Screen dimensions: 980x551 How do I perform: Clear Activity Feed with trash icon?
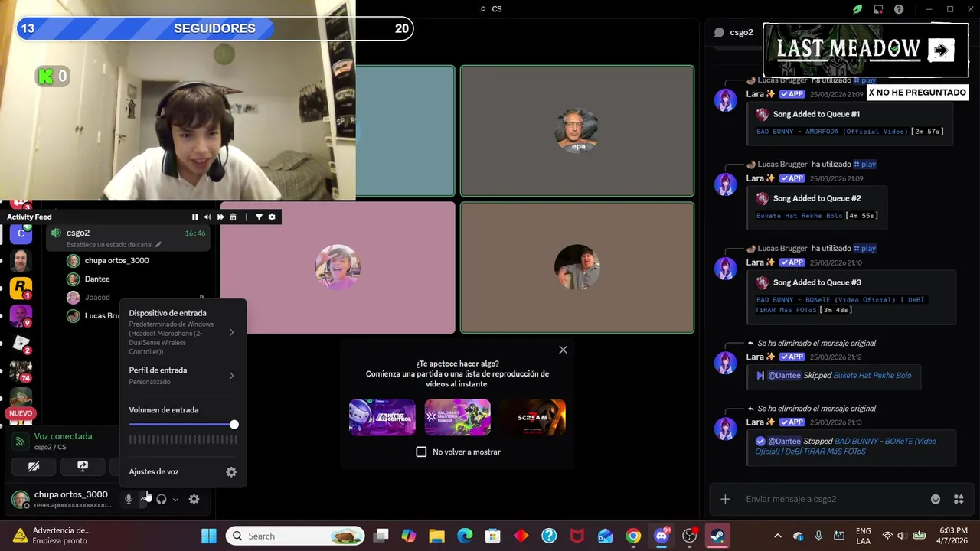[x=233, y=217]
